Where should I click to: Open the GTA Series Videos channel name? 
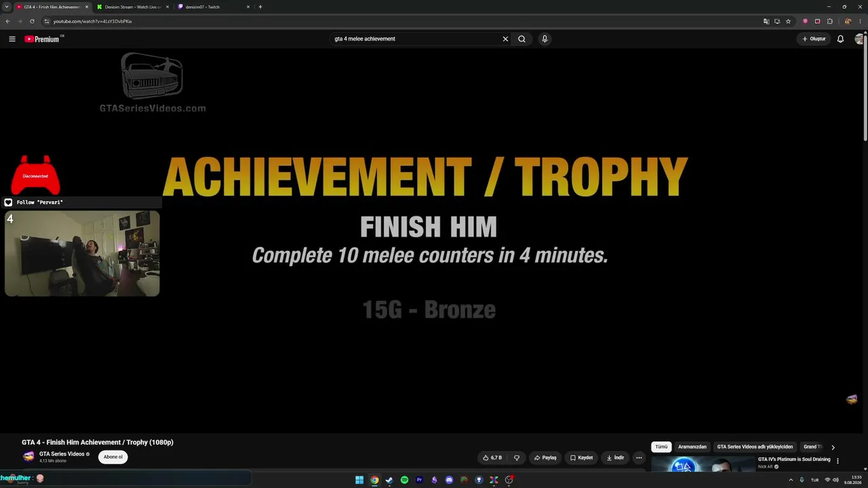coord(62,454)
